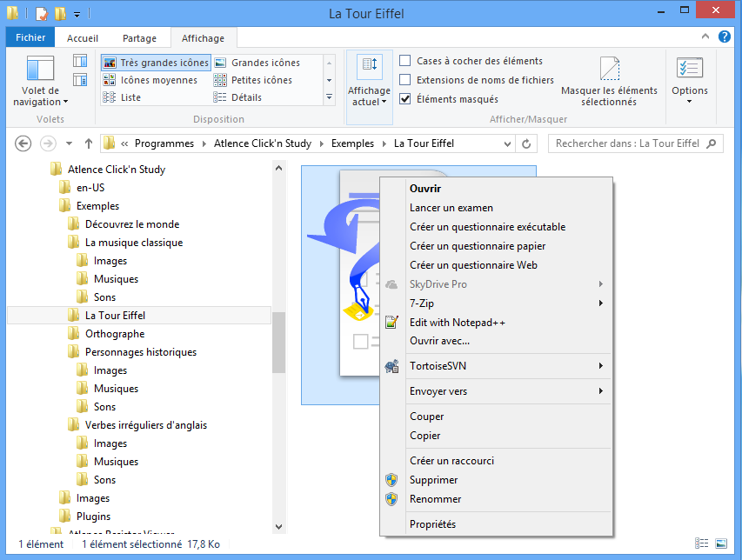Click the navigation pane scrollbar down arrow
The width and height of the screenshot is (742, 560).
coord(278,526)
